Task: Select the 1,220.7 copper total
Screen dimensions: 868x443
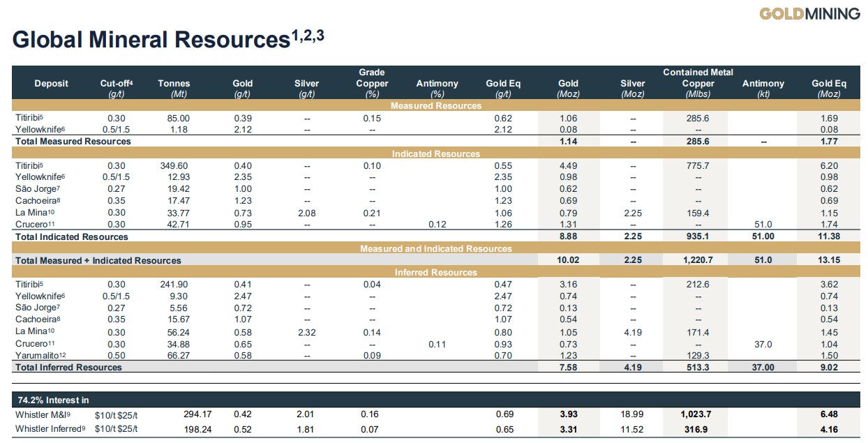Action: [698, 260]
